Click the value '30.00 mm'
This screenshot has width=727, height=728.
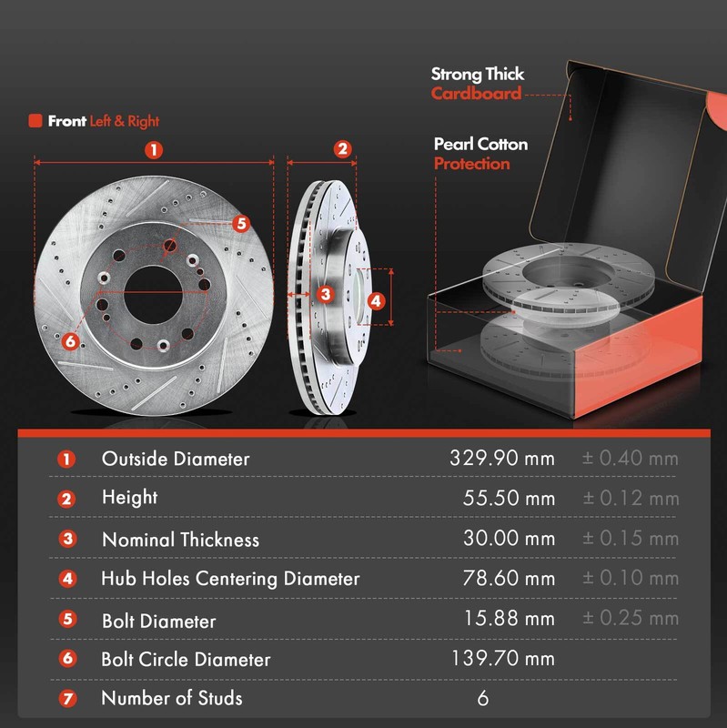pyautogui.click(x=509, y=538)
